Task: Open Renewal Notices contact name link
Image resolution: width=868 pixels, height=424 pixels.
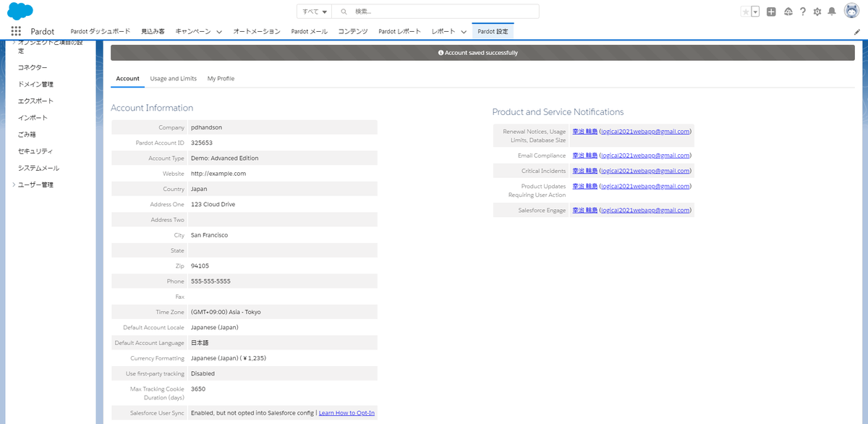Action: (584, 131)
